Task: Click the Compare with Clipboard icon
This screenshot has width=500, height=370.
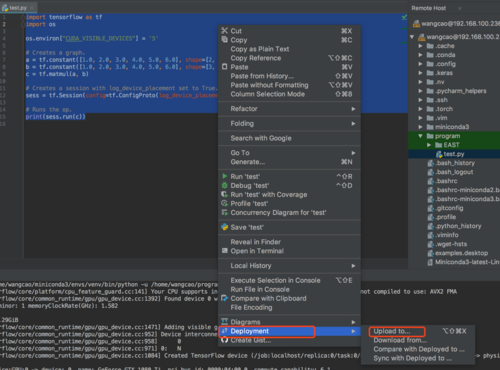Action: (225, 298)
